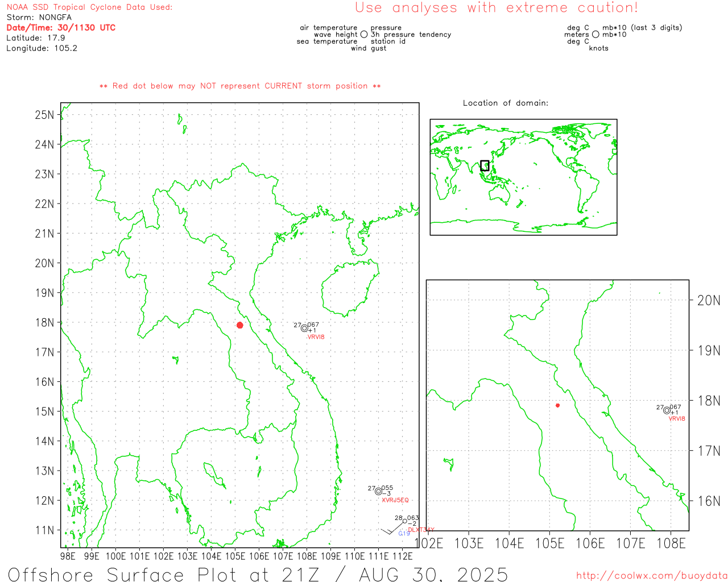Image resolution: width=728 pixels, height=582 pixels.
Task: Open the coolwx.com/buoydata URL
Action: pos(652,576)
